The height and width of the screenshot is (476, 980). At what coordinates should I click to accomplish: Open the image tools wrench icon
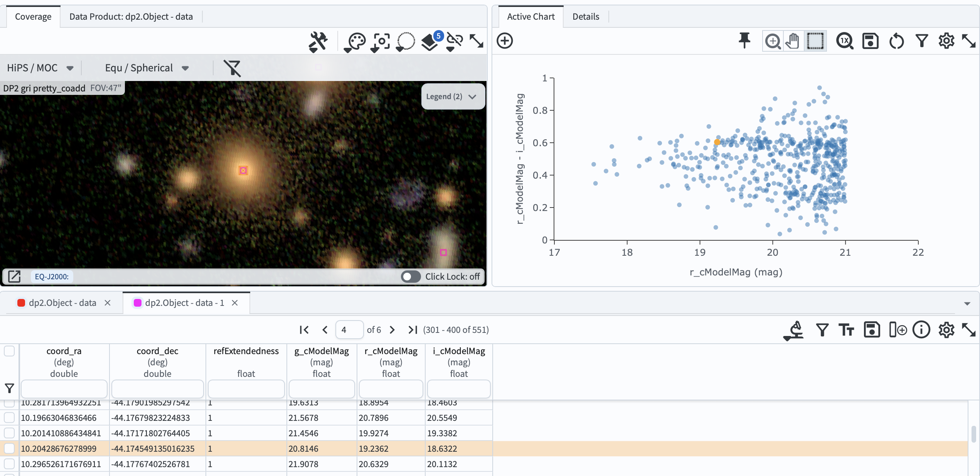tap(318, 41)
